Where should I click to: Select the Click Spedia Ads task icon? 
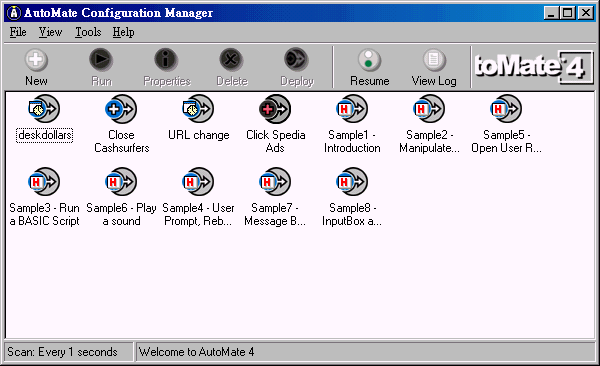275,109
